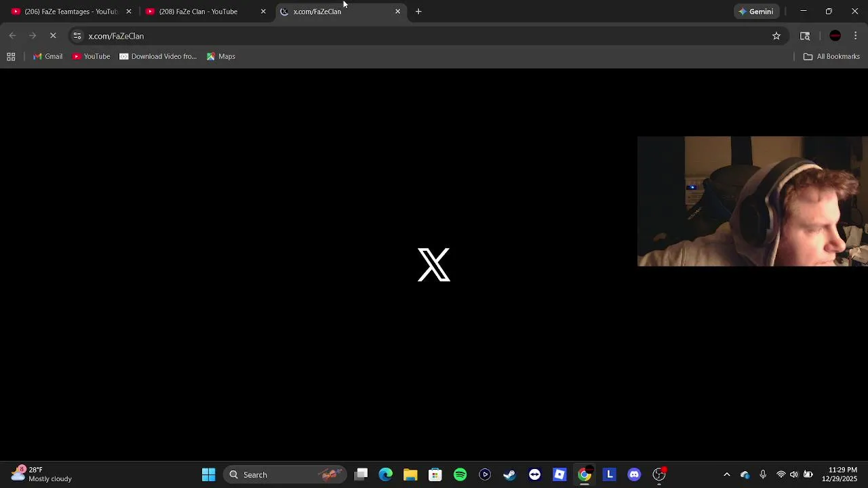Image resolution: width=868 pixels, height=488 pixels.
Task: Open the volume speaker tray icon
Action: coord(794,474)
